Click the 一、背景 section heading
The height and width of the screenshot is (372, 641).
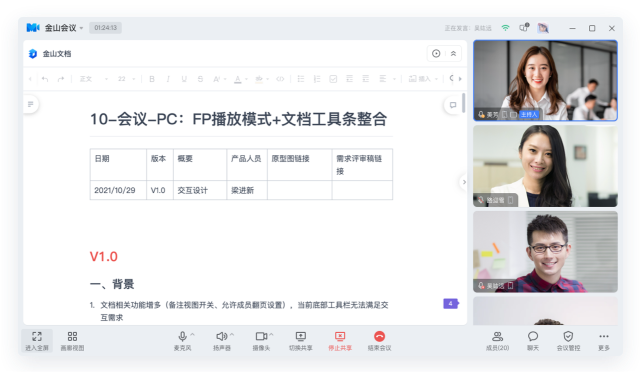coord(112,284)
